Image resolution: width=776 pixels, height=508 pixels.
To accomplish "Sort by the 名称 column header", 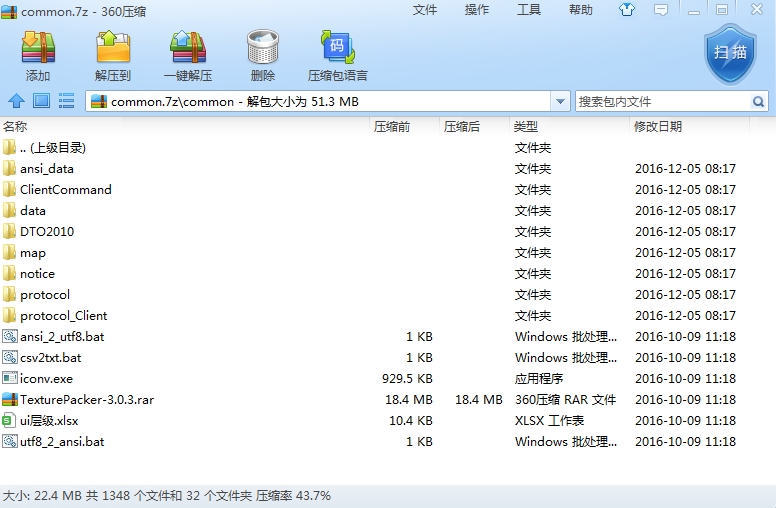I will [15, 127].
